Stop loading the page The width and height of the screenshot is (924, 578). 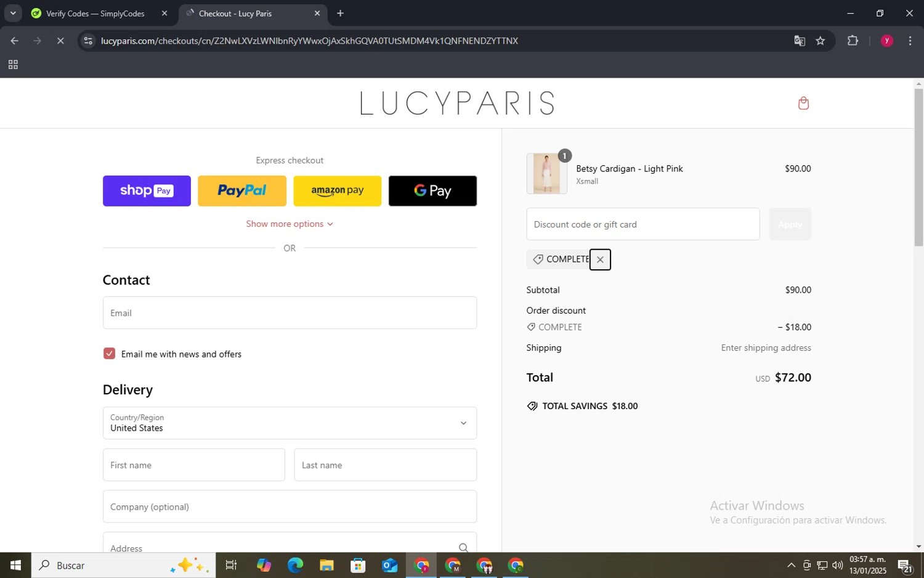(x=60, y=41)
